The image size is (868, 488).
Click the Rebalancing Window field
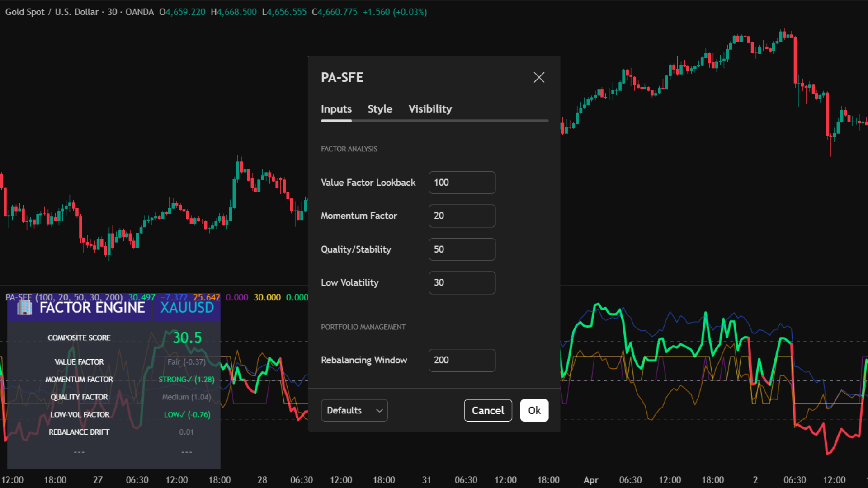pos(462,360)
